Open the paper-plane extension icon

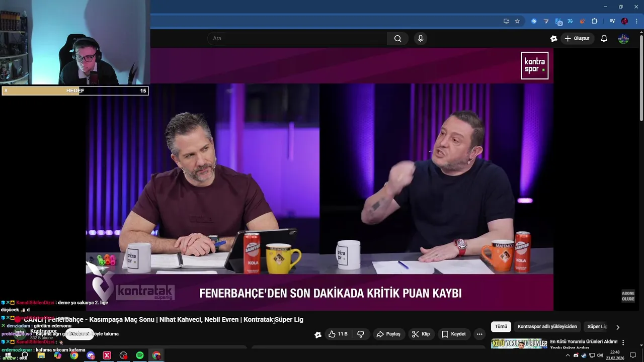click(546, 21)
